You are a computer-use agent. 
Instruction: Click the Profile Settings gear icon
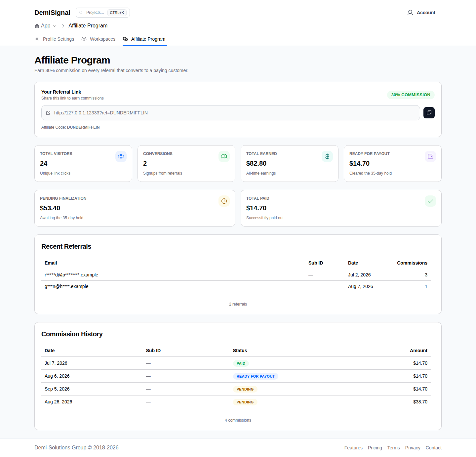(37, 39)
